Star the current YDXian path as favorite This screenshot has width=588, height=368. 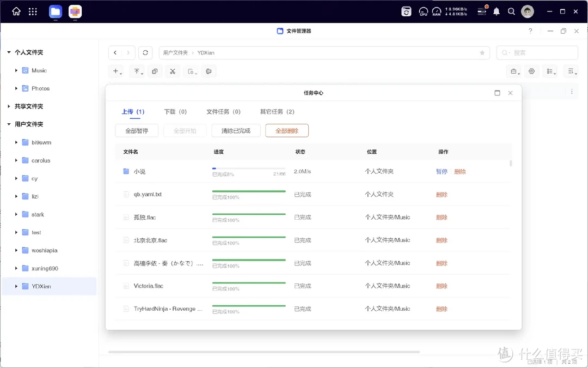tap(482, 53)
